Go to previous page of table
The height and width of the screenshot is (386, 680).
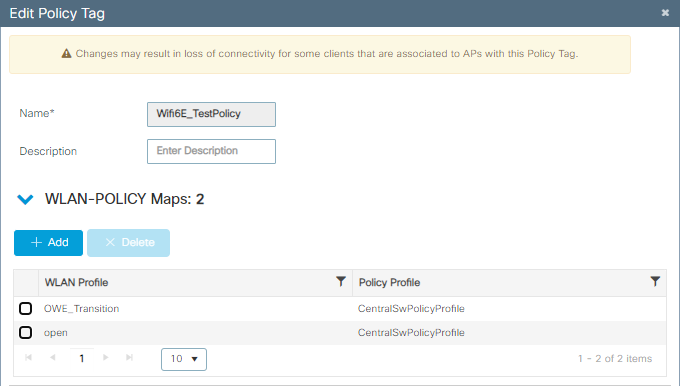(x=53, y=358)
